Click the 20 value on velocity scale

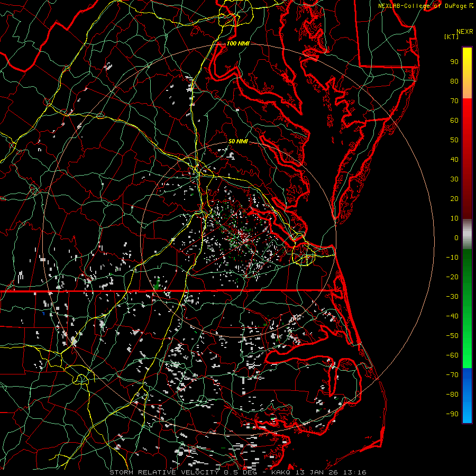click(x=454, y=198)
